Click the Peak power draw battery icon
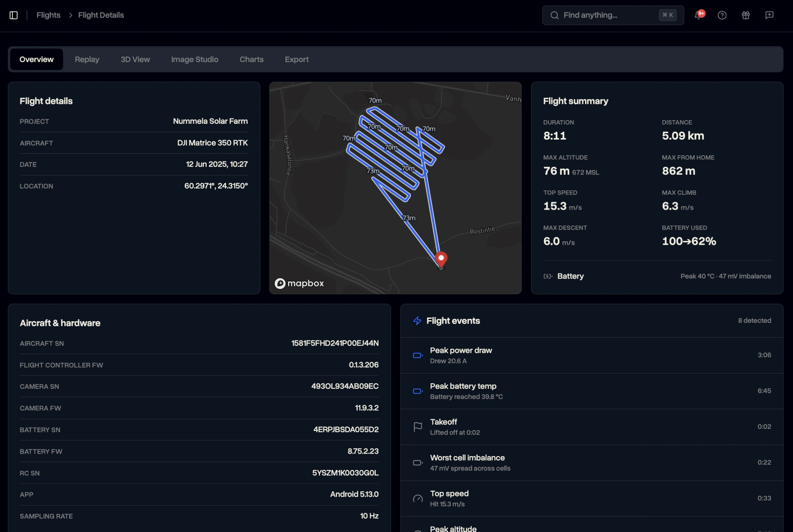This screenshot has width=793, height=532. click(418, 355)
